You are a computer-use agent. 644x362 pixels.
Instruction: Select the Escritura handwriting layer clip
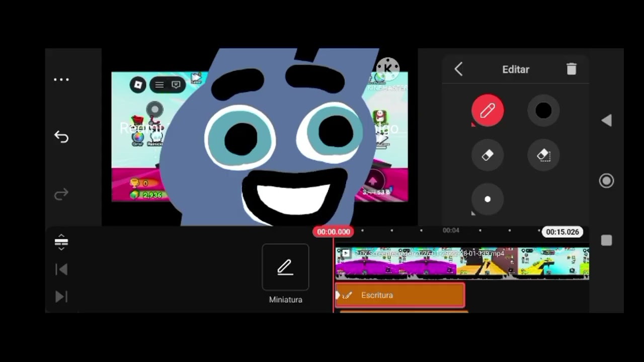click(x=400, y=295)
